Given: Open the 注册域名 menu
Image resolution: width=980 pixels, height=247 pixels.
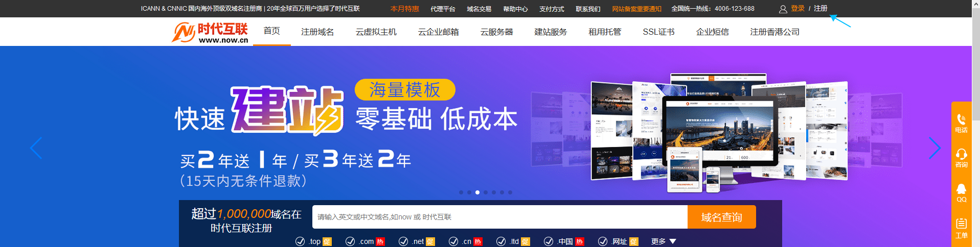Looking at the screenshot, I should tap(317, 32).
